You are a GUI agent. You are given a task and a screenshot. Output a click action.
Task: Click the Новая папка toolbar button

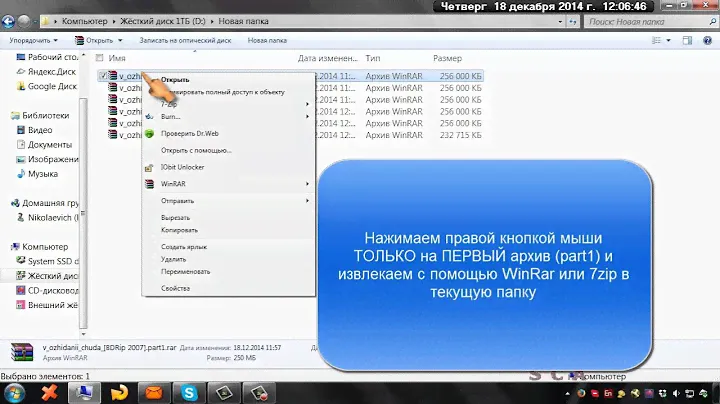coord(267,40)
